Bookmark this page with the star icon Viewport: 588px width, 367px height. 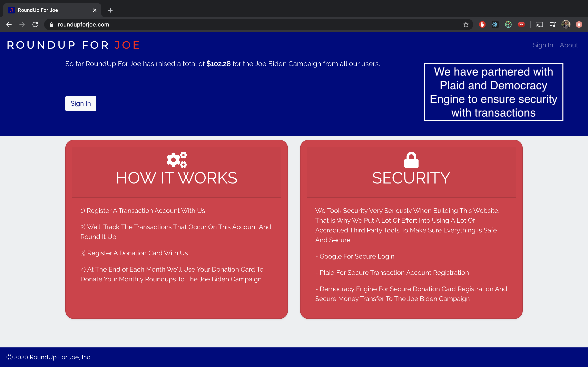pyautogui.click(x=465, y=24)
